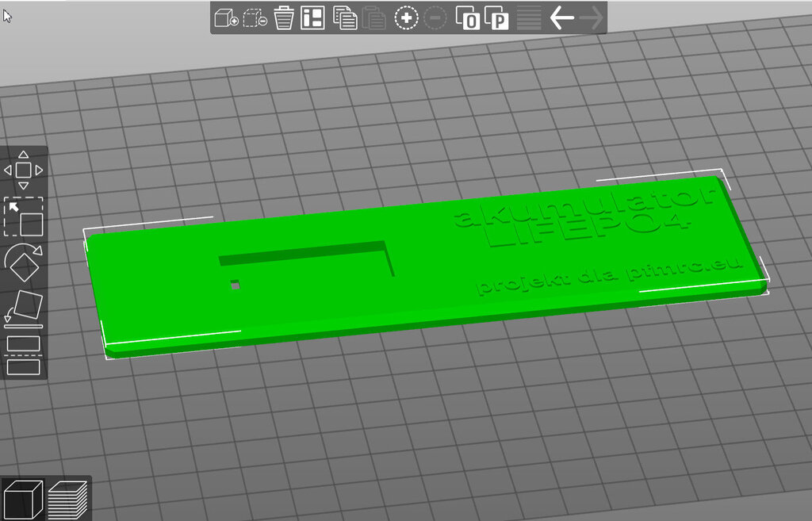Select the Cut tool
This screenshot has height=521, width=812.
pos(24,355)
